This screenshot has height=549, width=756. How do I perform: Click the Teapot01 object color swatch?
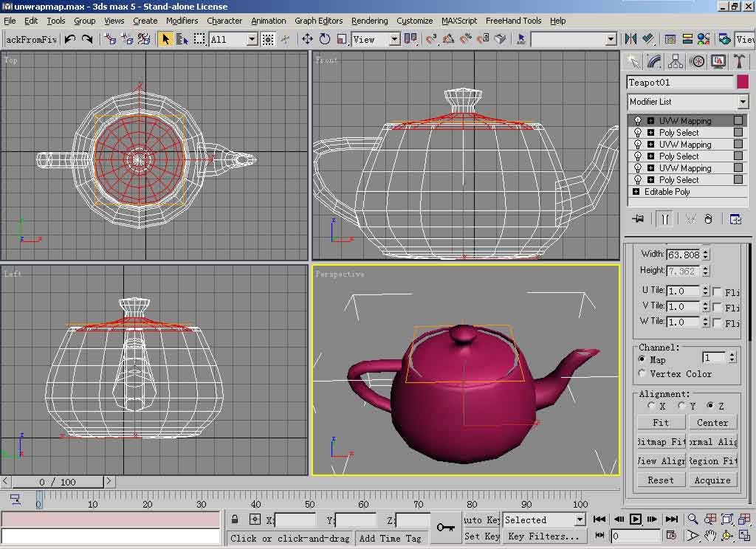click(742, 83)
